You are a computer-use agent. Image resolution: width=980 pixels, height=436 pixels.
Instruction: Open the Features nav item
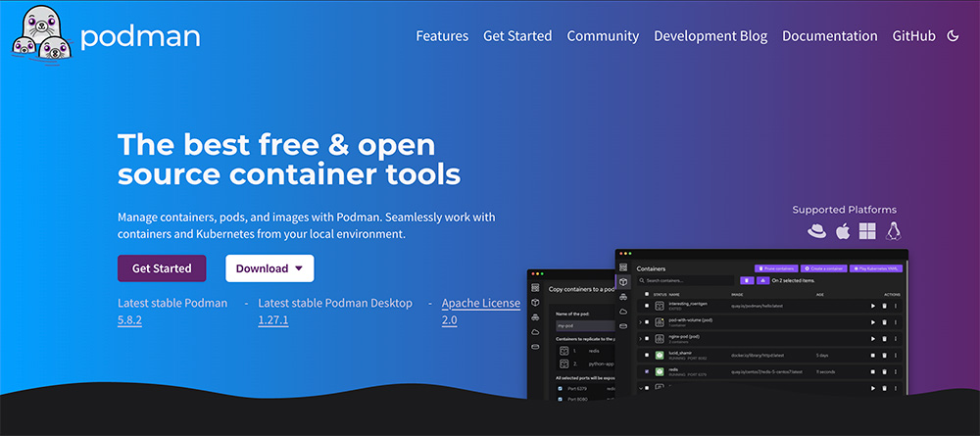(442, 36)
